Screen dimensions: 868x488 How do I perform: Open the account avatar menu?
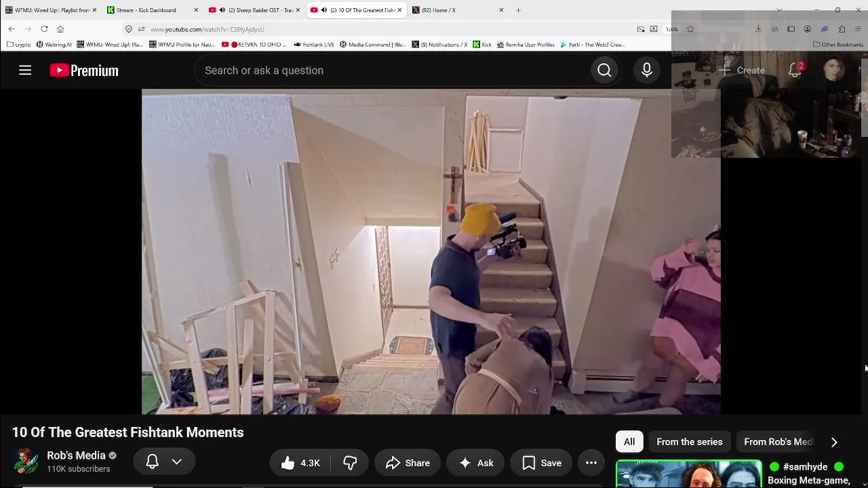point(833,70)
